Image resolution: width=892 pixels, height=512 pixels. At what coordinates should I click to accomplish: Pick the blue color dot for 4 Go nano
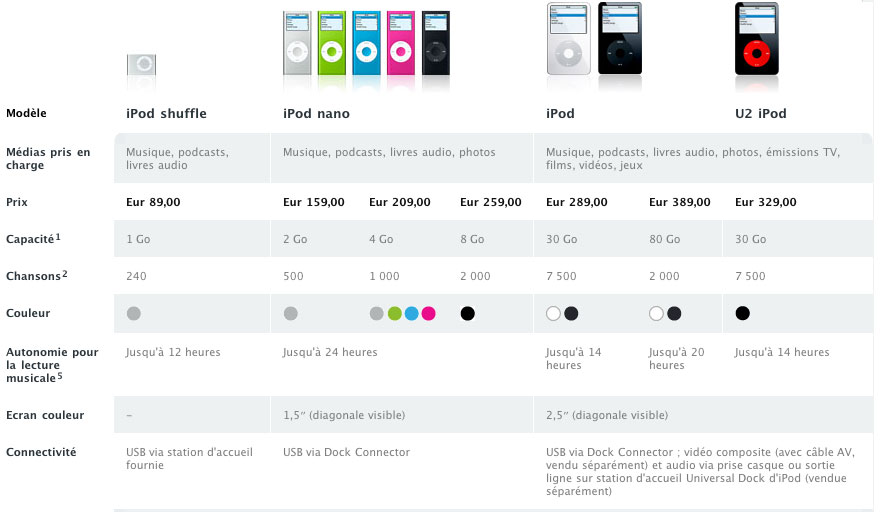coord(412,313)
